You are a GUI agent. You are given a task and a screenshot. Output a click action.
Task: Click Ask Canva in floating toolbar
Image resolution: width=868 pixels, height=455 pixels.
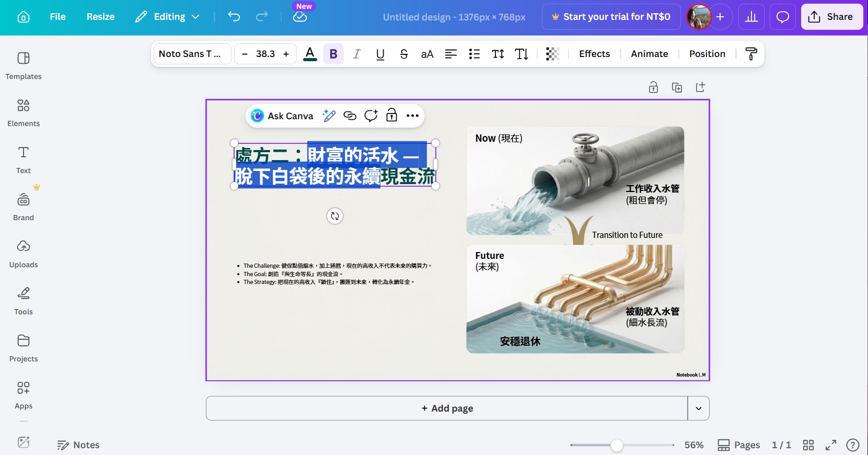[282, 116]
